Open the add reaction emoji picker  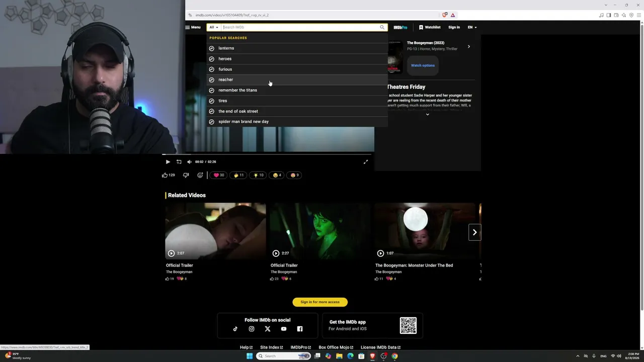pyautogui.click(x=200, y=175)
